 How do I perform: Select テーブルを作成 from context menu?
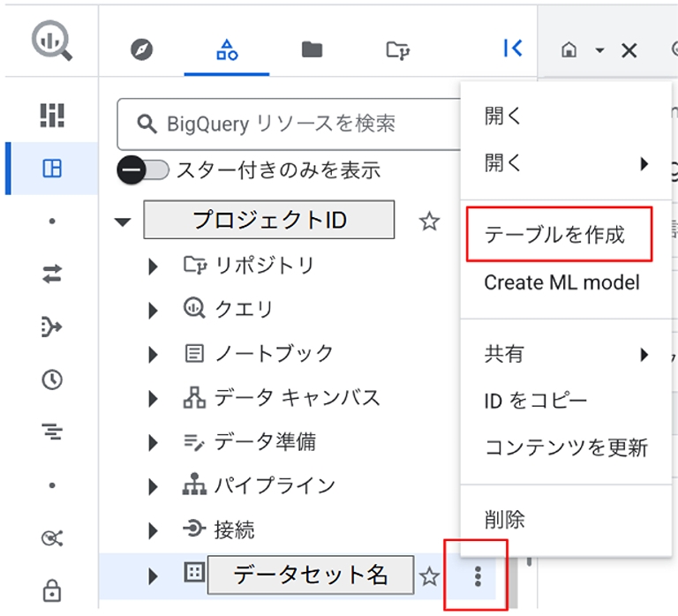click(554, 235)
